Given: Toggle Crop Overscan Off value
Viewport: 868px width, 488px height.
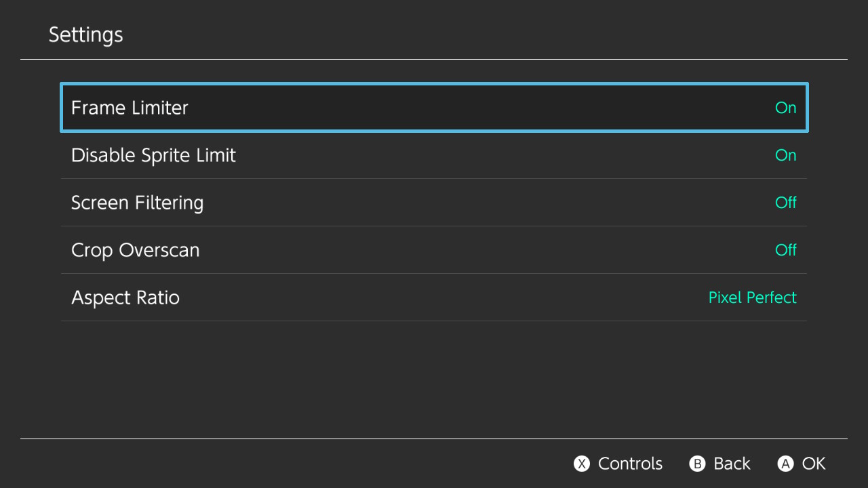Looking at the screenshot, I should pos(785,250).
